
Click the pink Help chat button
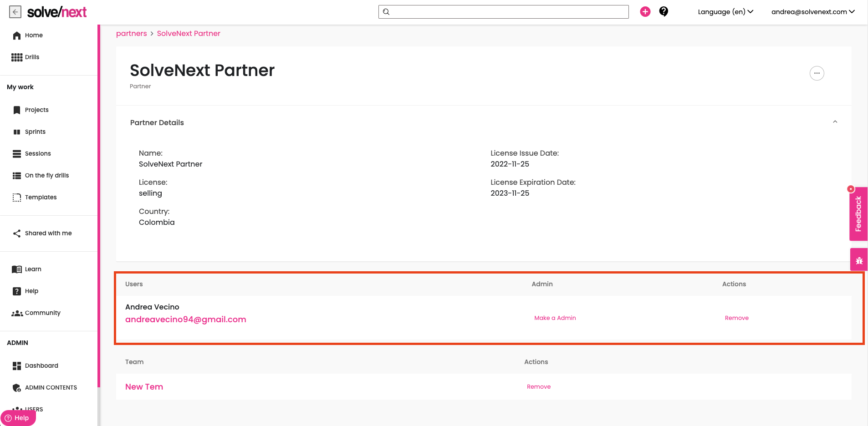click(18, 418)
